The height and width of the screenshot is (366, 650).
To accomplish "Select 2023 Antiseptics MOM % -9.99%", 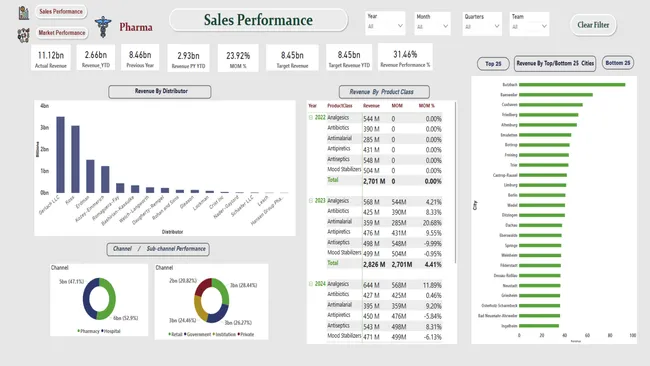I will point(433,243).
